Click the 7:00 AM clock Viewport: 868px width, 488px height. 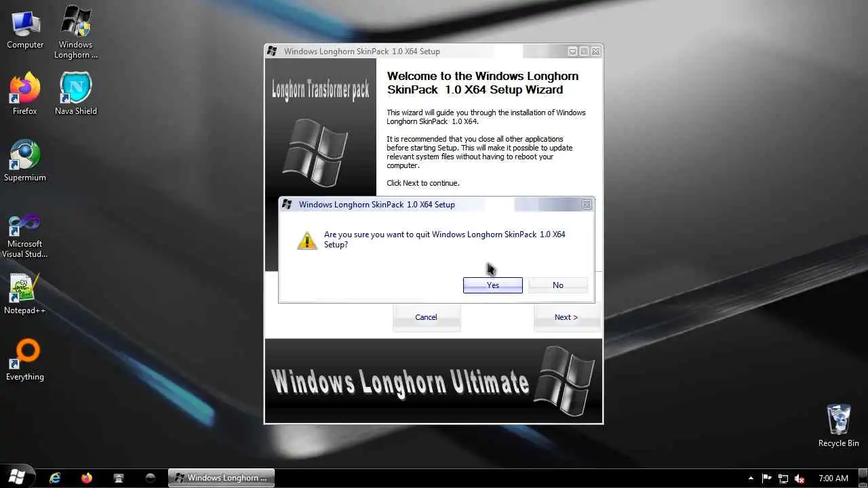(x=833, y=479)
